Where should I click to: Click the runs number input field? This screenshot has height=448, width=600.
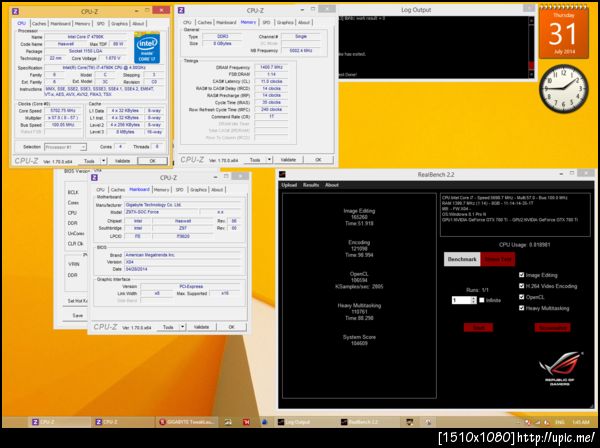461,300
